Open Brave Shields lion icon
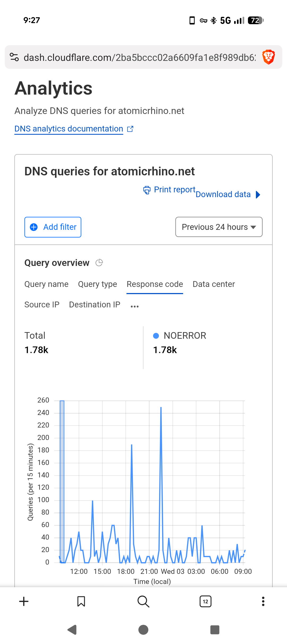 click(268, 57)
